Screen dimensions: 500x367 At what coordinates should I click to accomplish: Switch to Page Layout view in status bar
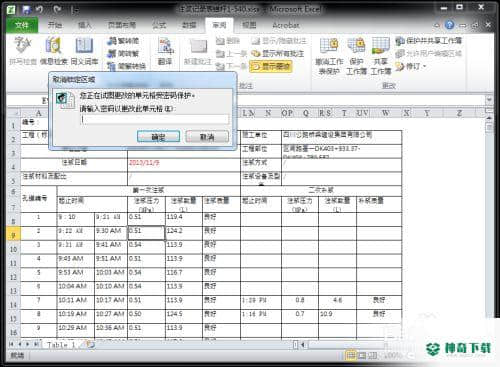tap(362, 356)
